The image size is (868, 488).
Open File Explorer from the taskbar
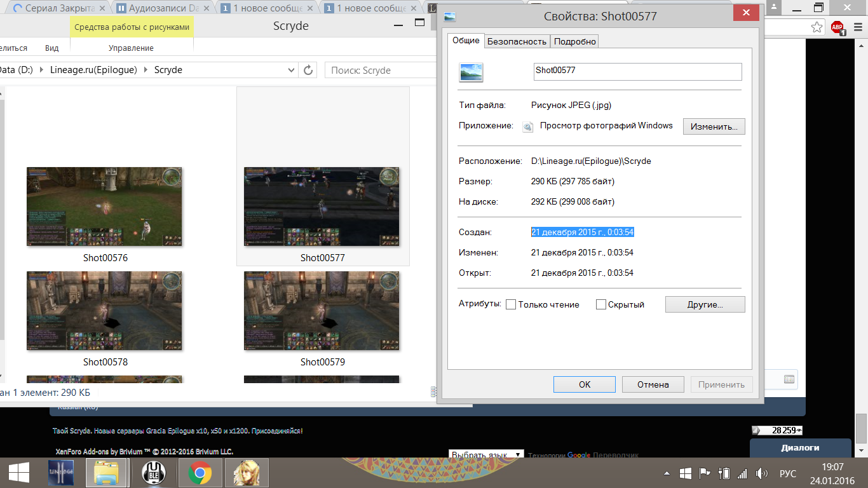pyautogui.click(x=107, y=473)
